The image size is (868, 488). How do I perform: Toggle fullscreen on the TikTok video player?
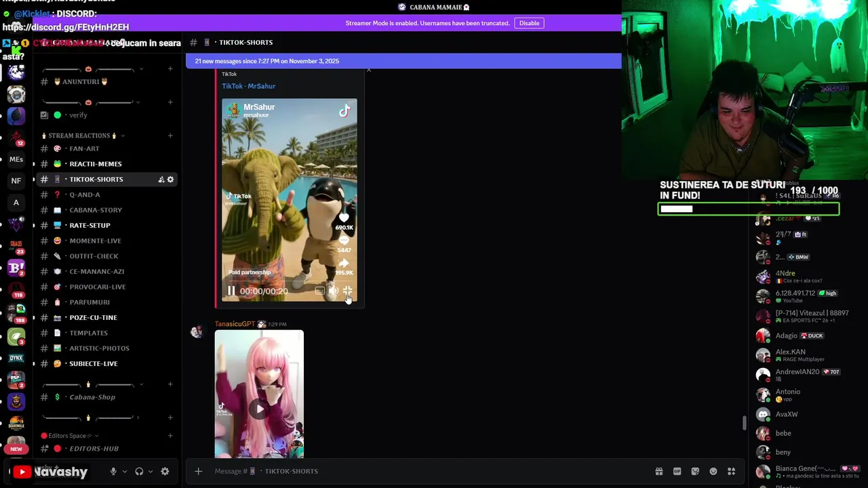(x=348, y=291)
